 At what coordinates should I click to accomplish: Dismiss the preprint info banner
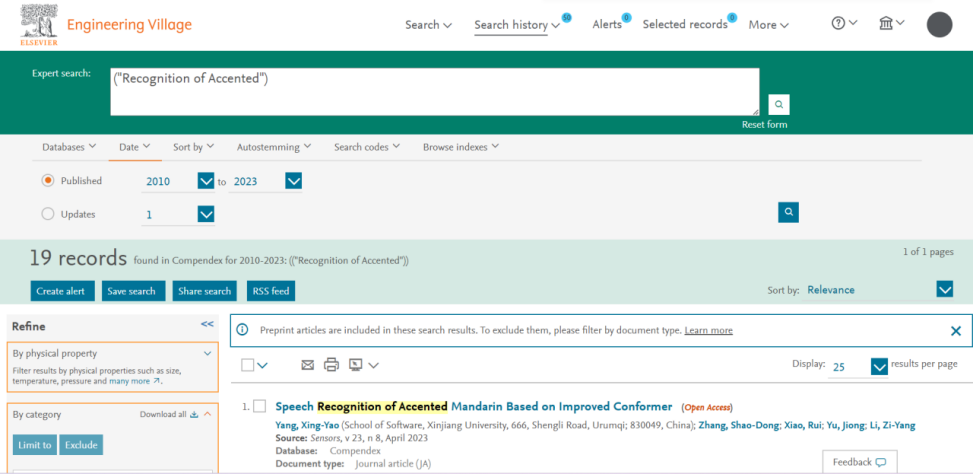pyautogui.click(x=956, y=331)
